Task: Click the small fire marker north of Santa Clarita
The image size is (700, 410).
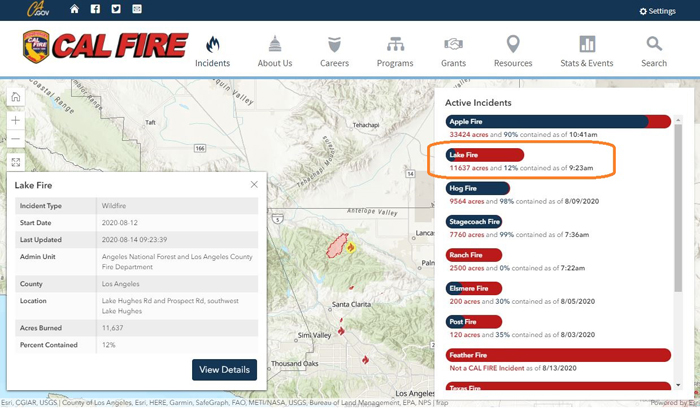Action: click(x=351, y=288)
